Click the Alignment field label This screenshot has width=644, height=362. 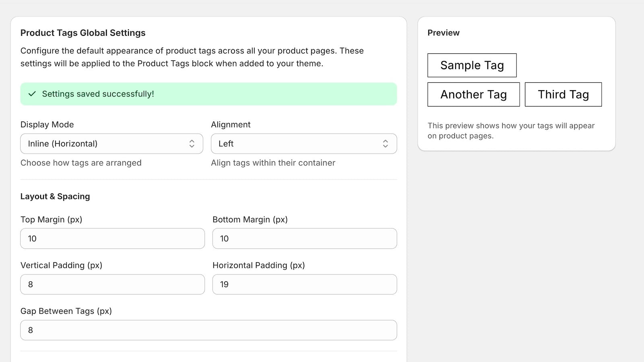(x=231, y=125)
